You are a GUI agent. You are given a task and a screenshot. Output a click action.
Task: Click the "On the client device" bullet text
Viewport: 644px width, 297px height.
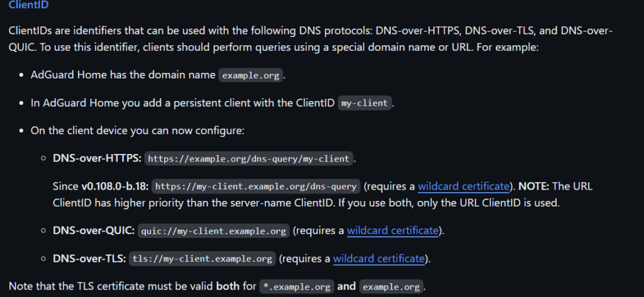[138, 131]
